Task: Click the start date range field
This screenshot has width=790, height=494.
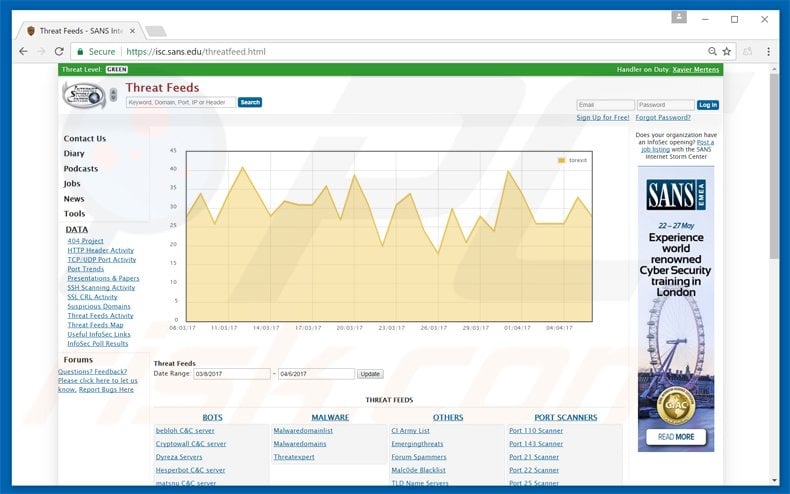Action: pos(232,374)
